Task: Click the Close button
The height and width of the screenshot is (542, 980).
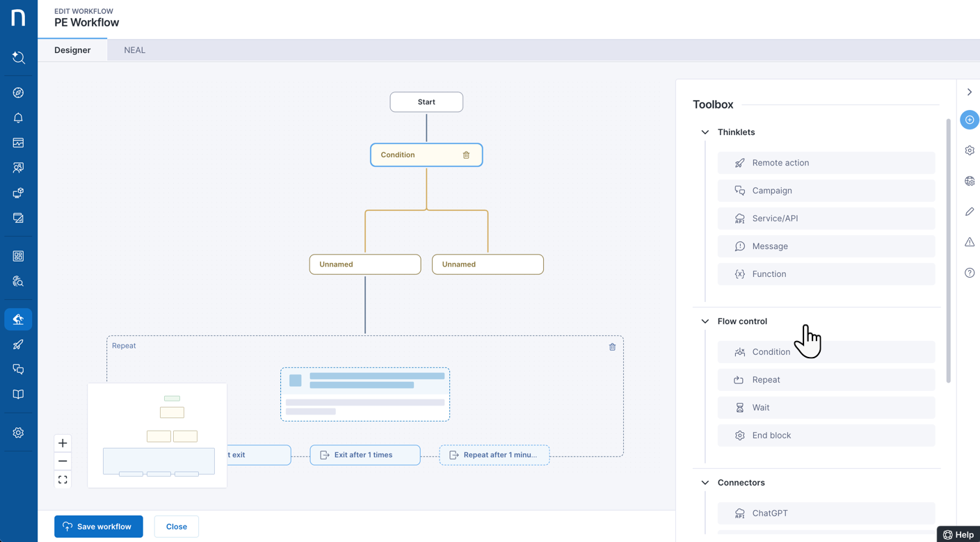Action: coord(176,527)
